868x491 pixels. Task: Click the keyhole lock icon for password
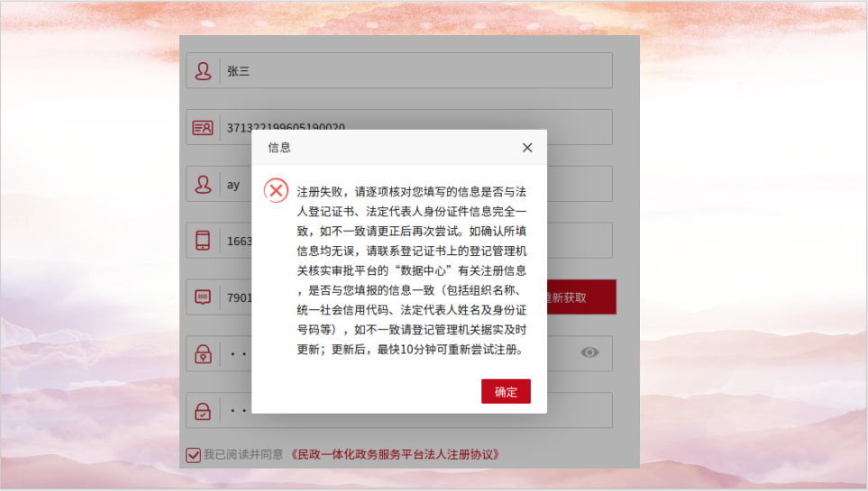pyautogui.click(x=204, y=354)
